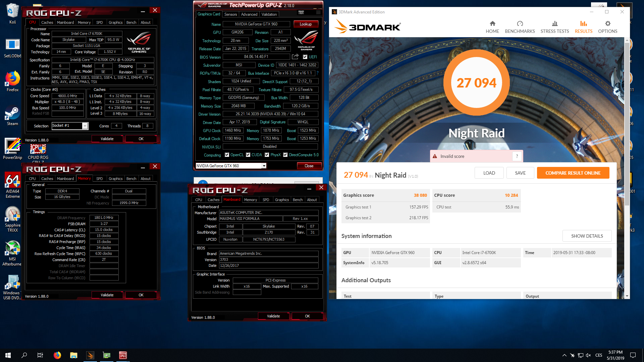The height and width of the screenshot is (362, 644).
Task: Select 3DMark Results tab
Action: pyautogui.click(x=584, y=27)
